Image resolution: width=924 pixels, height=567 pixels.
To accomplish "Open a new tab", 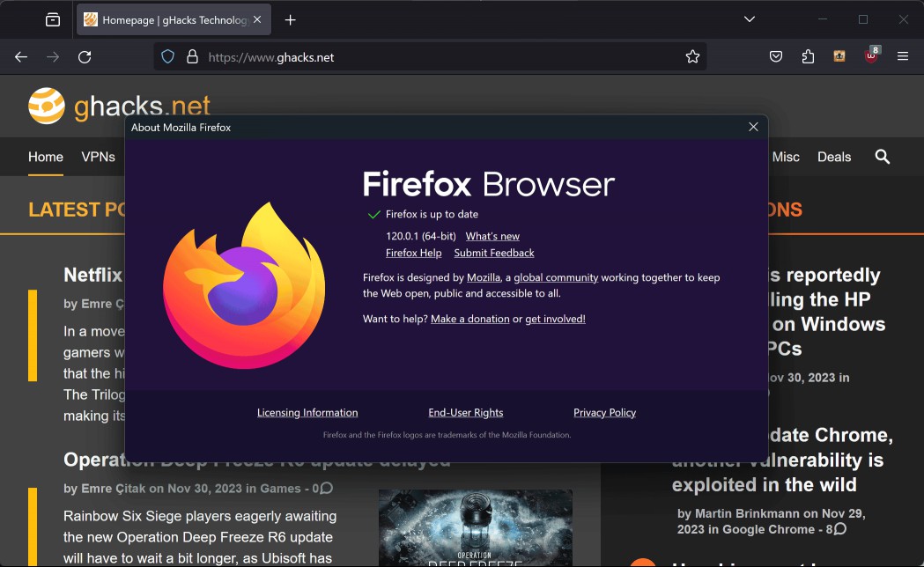I will 290,20.
